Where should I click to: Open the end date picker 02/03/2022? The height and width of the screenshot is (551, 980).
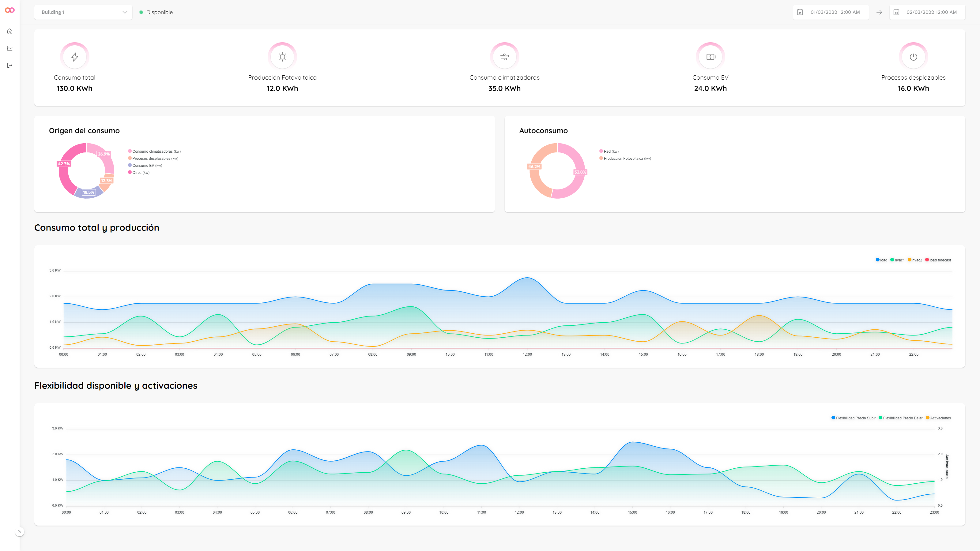coord(931,12)
